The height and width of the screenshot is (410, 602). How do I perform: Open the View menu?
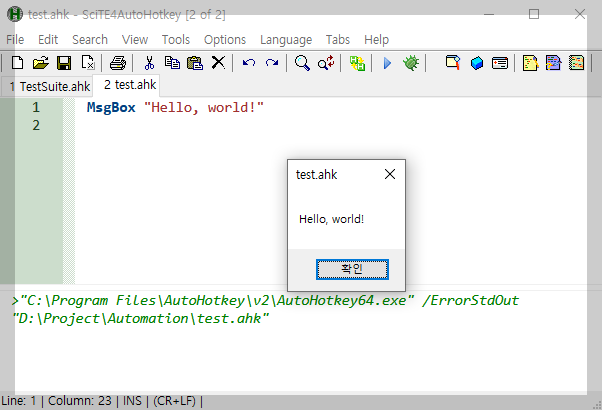coord(135,40)
